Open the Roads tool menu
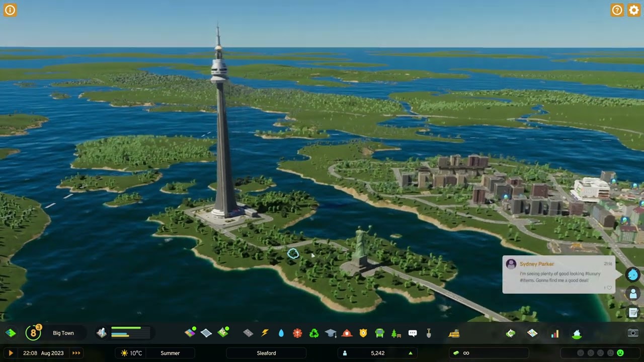This screenshot has height=362, width=644. [x=248, y=333]
